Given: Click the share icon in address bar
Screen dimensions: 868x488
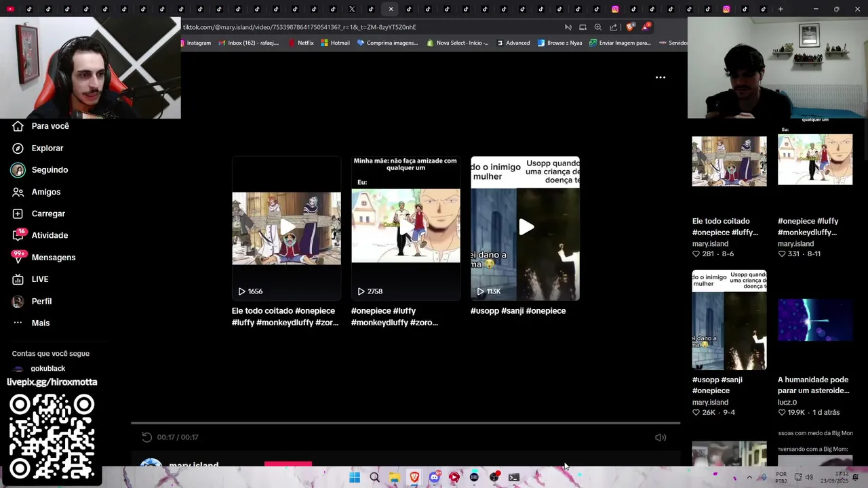Looking at the screenshot, I should click(614, 27).
